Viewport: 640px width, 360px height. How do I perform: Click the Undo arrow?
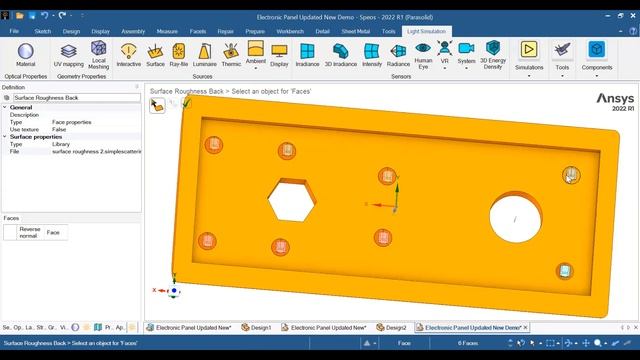[x=44, y=16]
